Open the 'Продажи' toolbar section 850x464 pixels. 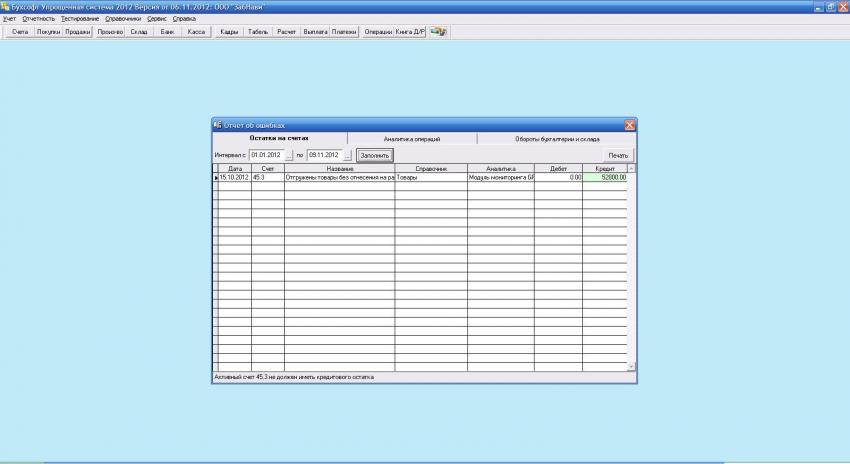click(78, 32)
